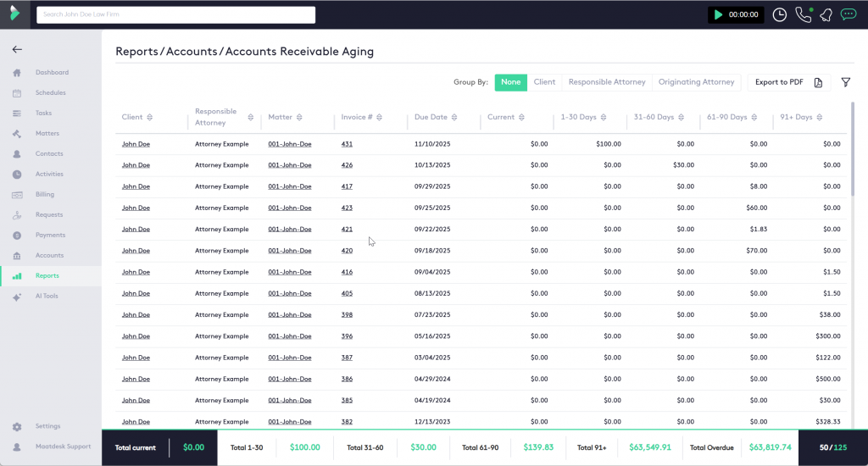Open Matters menu item
The width and height of the screenshot is (868, 466).
click(x=47, y=133)
